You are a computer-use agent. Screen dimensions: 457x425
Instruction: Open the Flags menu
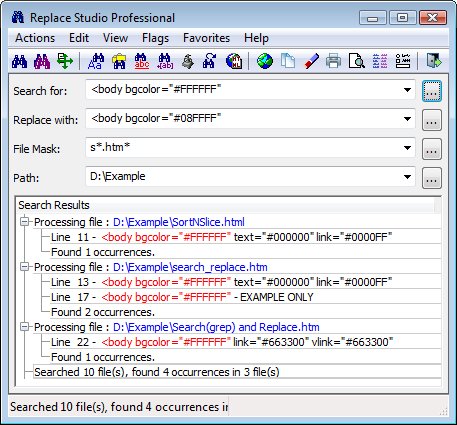(155, 38)
